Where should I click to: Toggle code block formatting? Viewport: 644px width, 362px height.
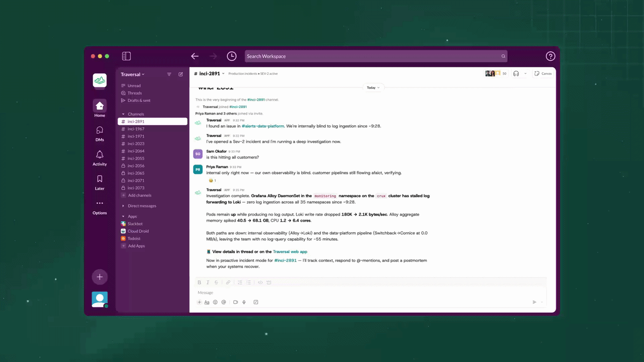(269, 283)
